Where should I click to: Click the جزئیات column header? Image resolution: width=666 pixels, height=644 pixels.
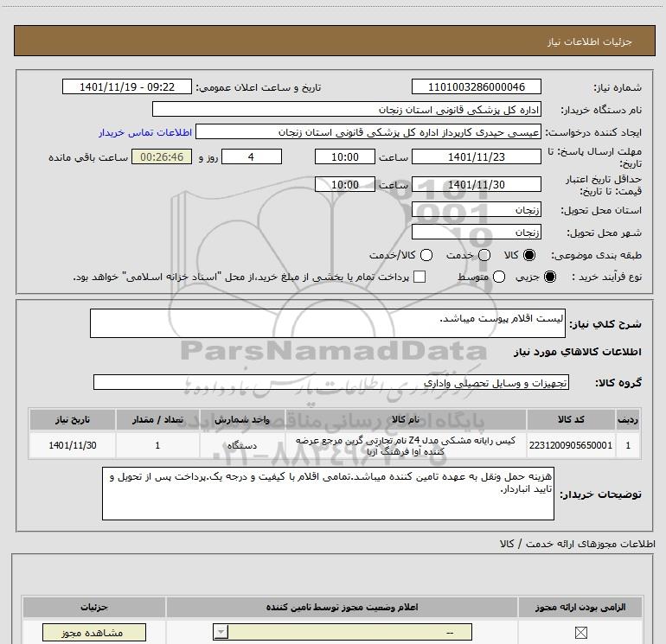94,607
